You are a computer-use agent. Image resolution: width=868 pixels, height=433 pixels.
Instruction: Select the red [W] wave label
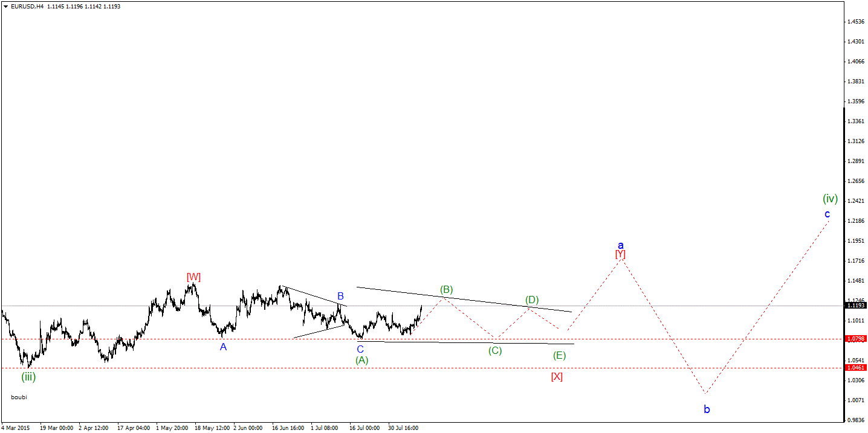193,277
